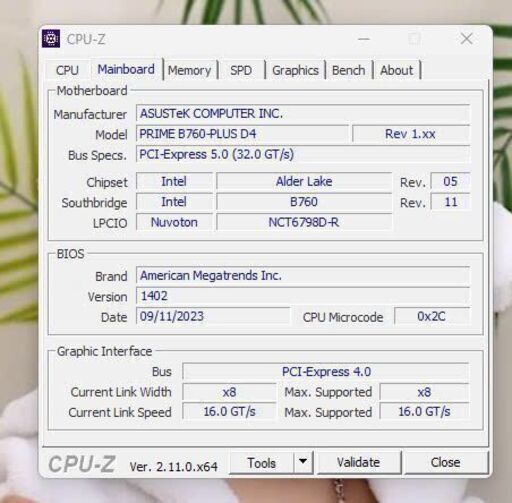Open the About tab
Image resolution: width=512 pixels, height=503 pixels.
pyautogui.click(x=397, y=70)
